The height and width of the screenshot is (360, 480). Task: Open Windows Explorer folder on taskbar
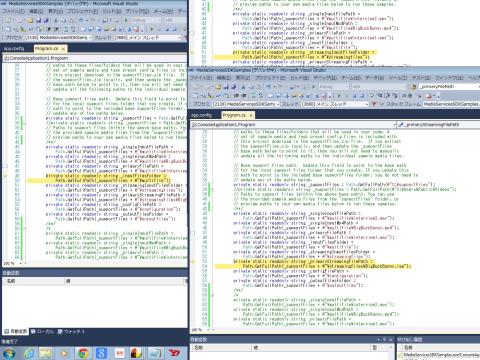click(x=46, y=353)
